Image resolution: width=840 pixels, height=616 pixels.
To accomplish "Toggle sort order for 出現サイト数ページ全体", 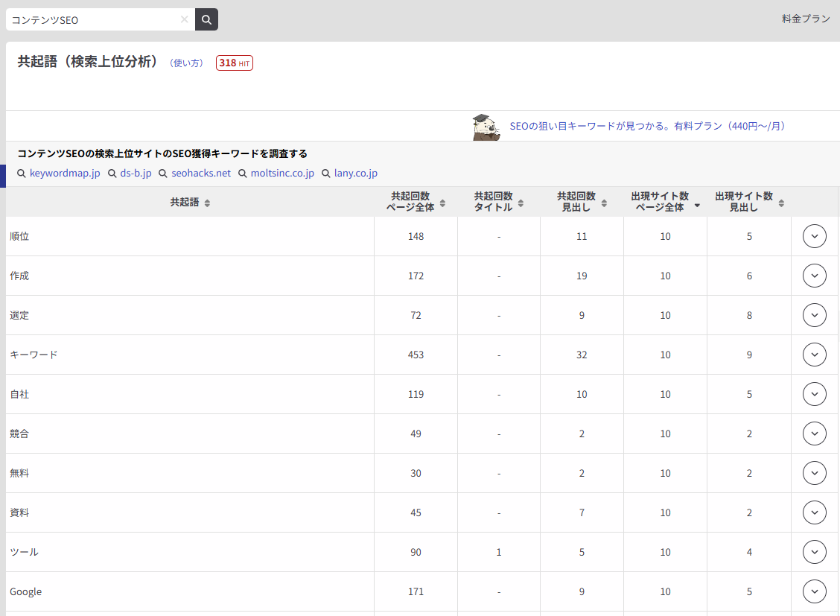I will pos(697,206).
